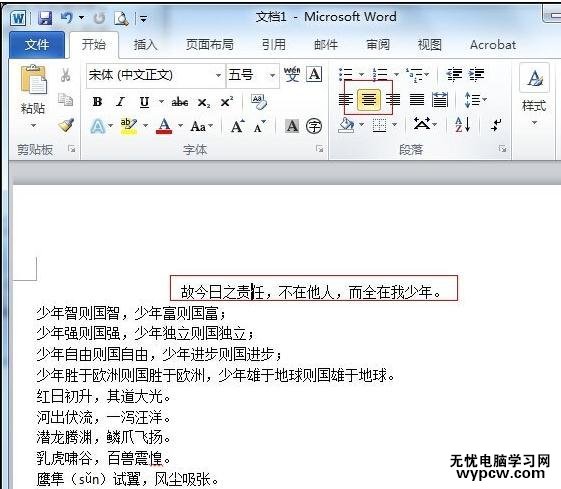Image resolution: width=561 pixels, height=489 pixels.
Task: Open print preview from the quick access toolbar
Action: click(121, 18)
